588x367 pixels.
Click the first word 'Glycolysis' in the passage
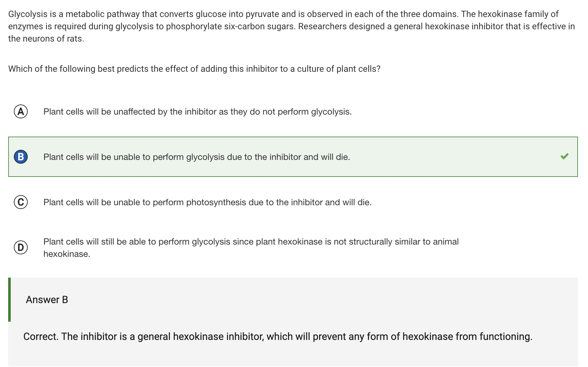(x=28, y=14)
